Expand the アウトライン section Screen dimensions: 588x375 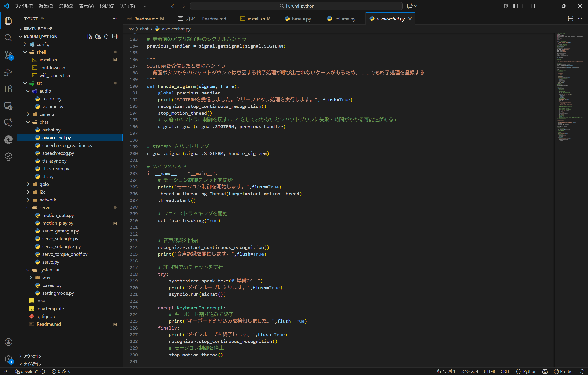coord(33,356)
